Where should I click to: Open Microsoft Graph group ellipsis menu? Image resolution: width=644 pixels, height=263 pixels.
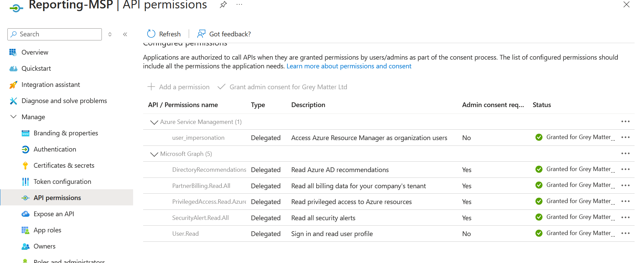pos(626,153)
